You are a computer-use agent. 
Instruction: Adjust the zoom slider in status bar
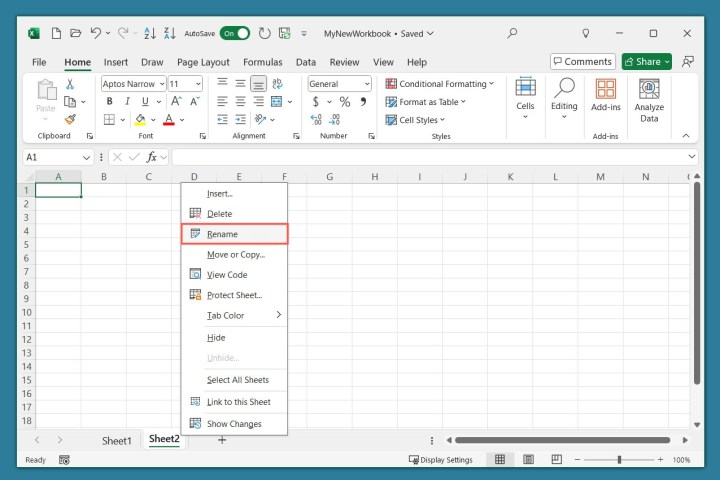619,459
